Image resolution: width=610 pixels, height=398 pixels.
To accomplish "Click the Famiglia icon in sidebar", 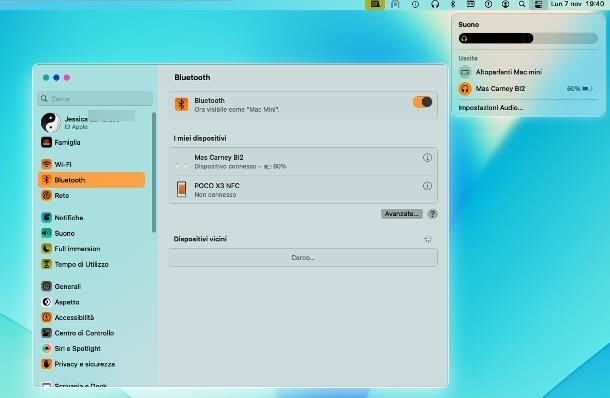I will pos(46,142).
